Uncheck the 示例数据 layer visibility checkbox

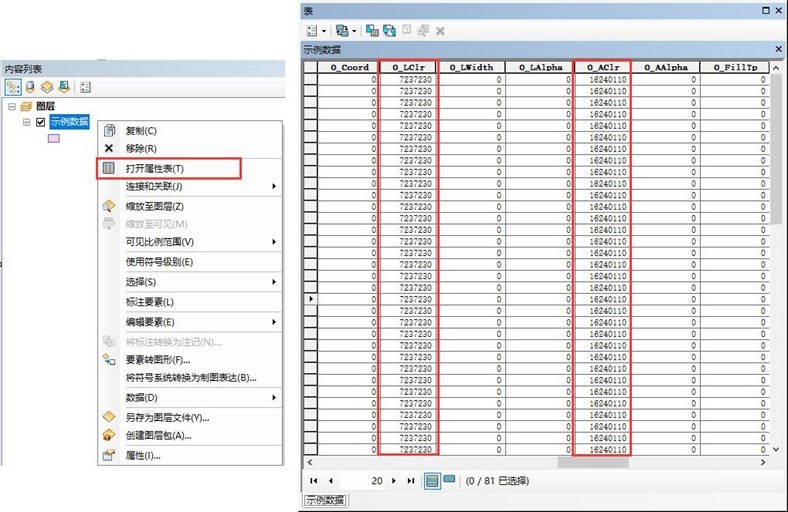coord(40,122)
